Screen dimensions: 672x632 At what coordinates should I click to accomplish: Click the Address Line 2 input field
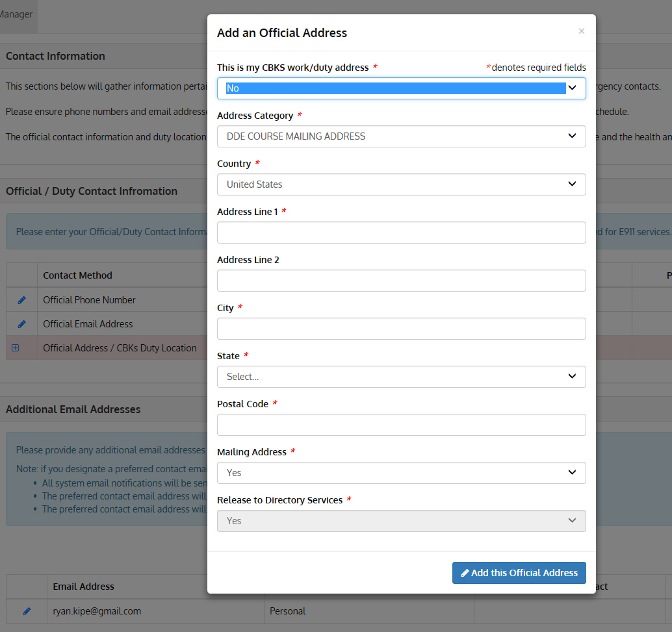[401, 280]
